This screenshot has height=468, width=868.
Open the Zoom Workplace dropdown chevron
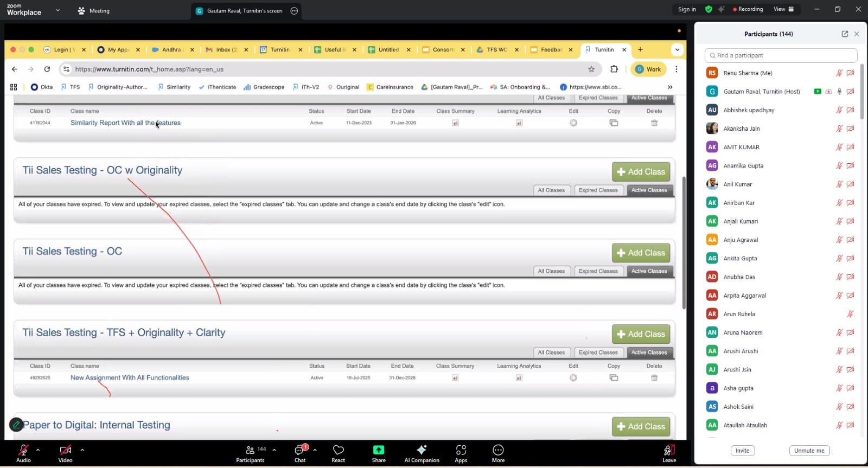click(58, 10)
